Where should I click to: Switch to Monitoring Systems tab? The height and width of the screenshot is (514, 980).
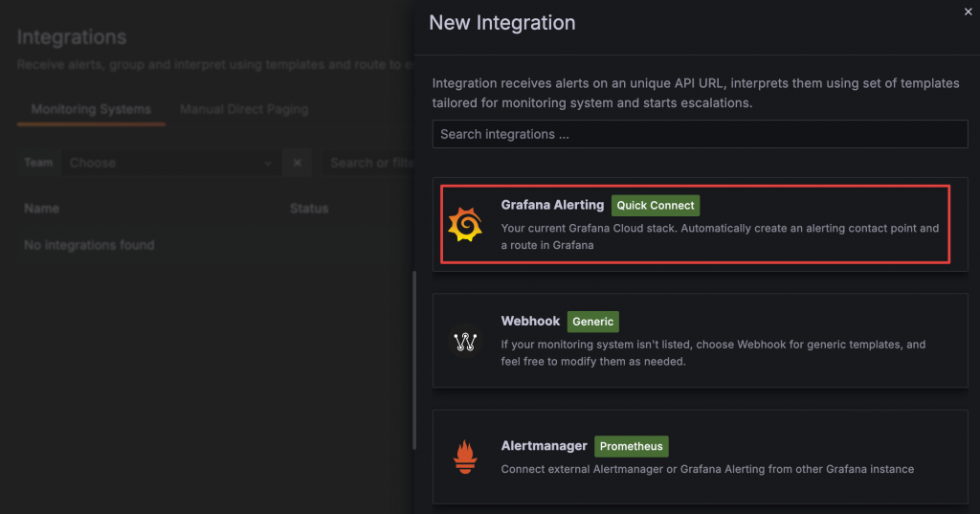(x=91, y=109)
